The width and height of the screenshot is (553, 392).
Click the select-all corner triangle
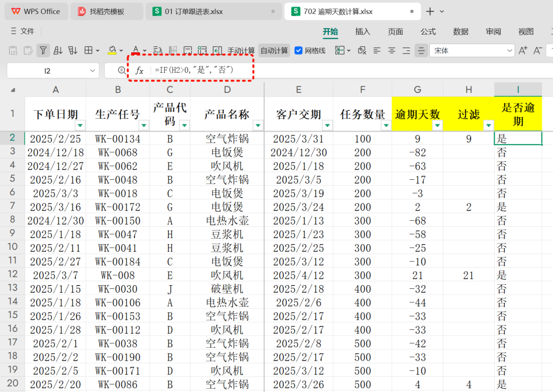click(x=13, y=90)
